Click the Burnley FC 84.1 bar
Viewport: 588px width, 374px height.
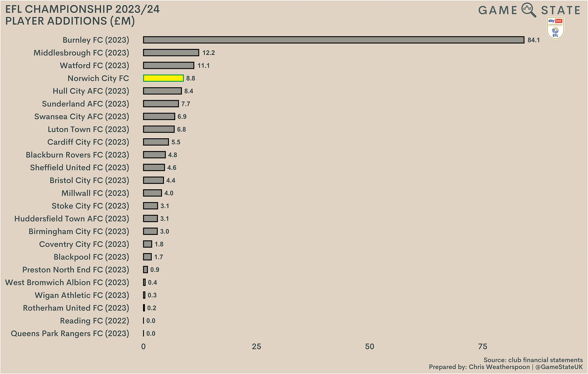point(334,40)
